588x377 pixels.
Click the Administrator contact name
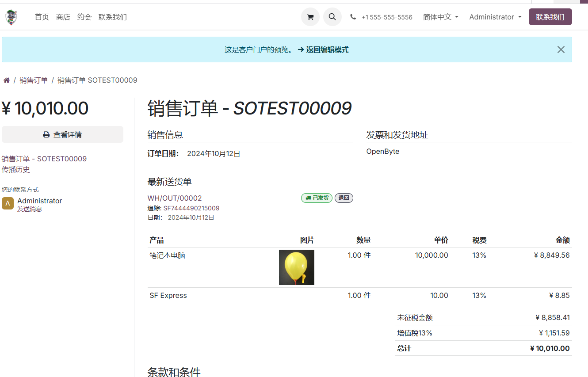pos(40,201)
